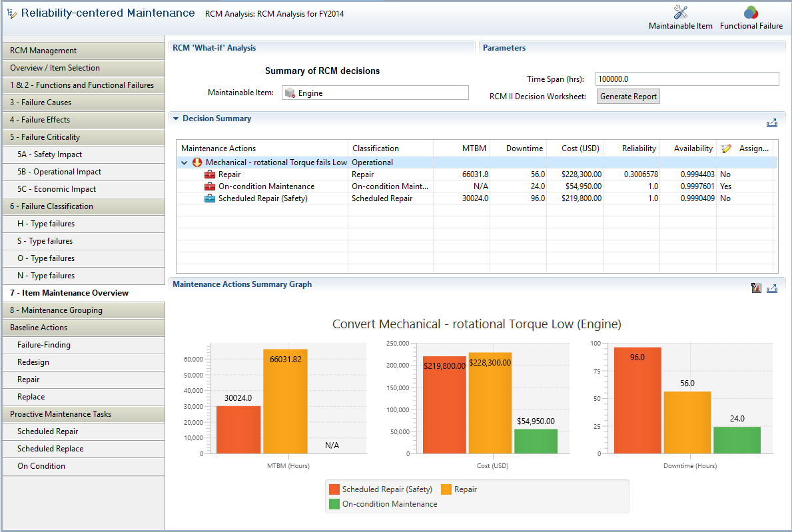
Task: Sort by Classification column header
Action: click(390, 148)
